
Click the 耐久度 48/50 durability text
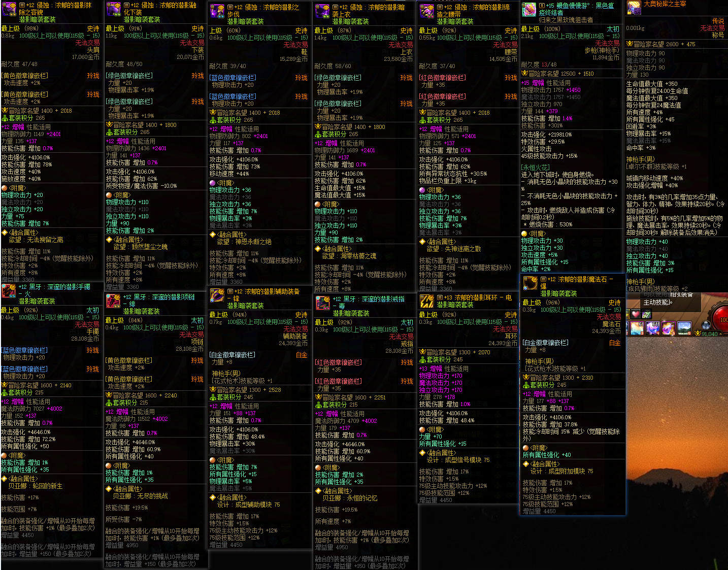(x=124, y=64)
